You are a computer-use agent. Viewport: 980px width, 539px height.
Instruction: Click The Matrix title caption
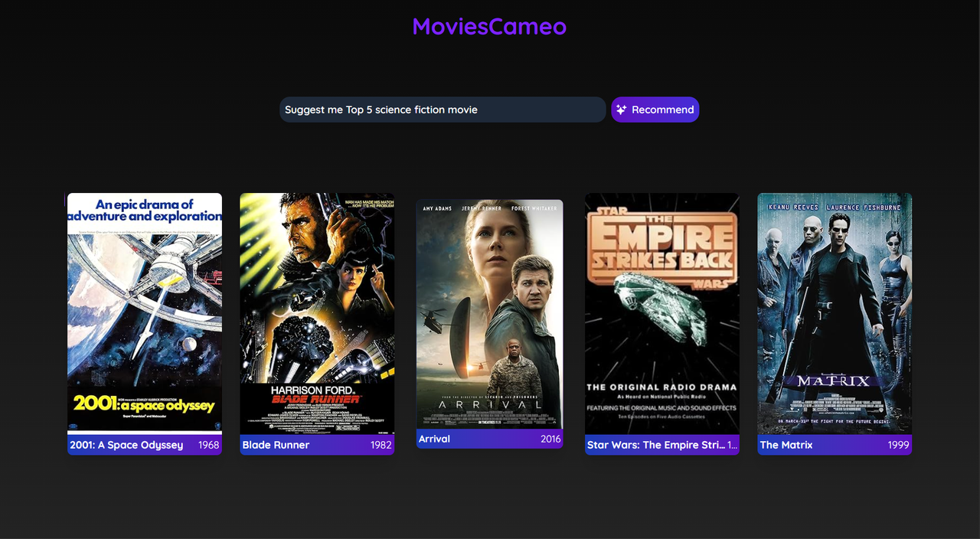point(786,445)
